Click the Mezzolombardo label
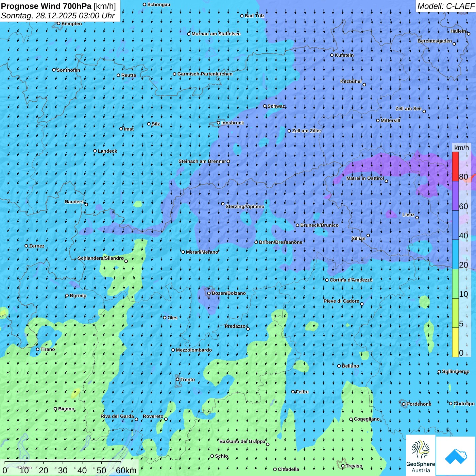Screen dimensions: 476x476 pos(194,350)
